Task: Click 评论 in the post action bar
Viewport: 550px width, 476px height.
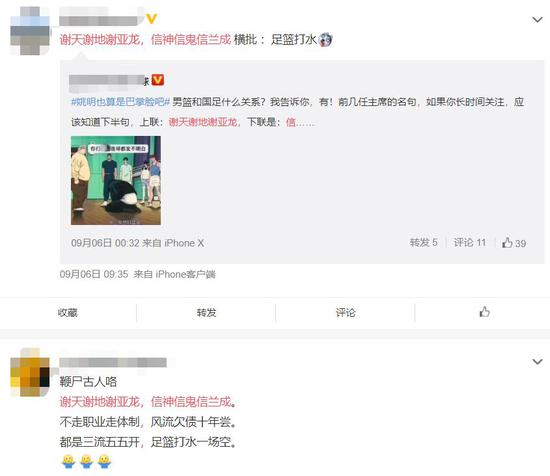Action: click(x=346, y=312)
